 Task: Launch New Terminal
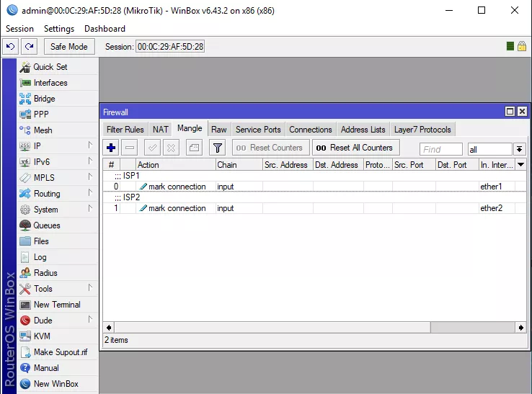click(x=57, y=305)
